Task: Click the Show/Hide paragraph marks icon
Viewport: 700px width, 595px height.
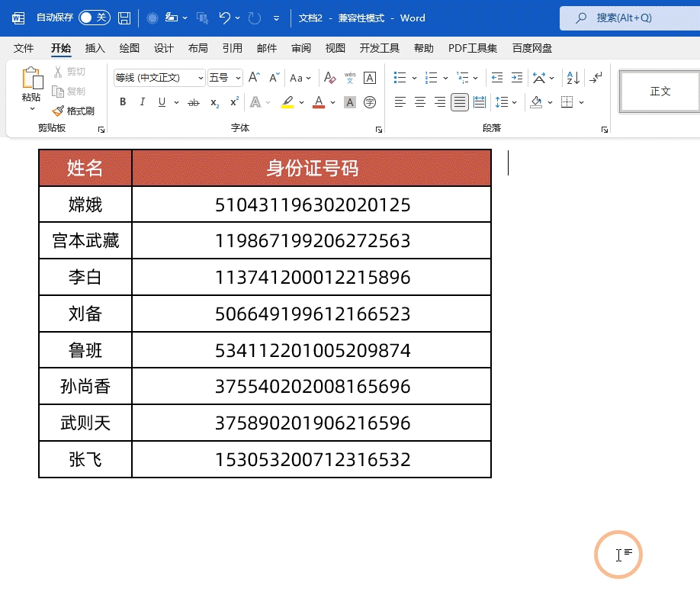Action: point(596,77)
